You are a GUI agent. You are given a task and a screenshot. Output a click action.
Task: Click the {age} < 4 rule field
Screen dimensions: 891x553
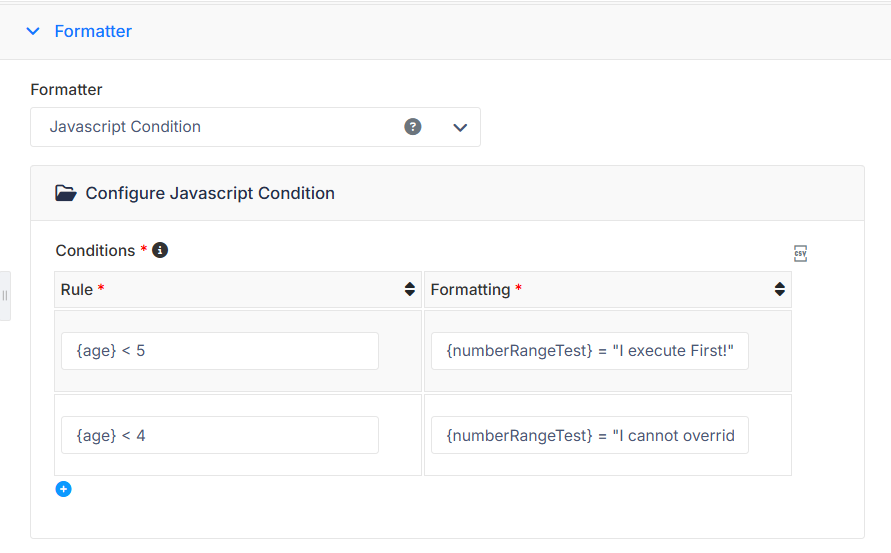[220, 435]
